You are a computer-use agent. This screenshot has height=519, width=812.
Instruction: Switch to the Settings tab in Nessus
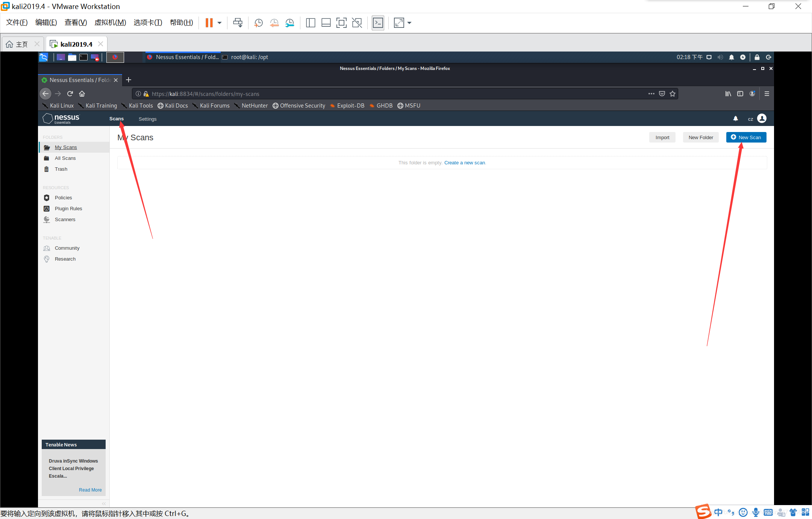(x=147, y=119)
